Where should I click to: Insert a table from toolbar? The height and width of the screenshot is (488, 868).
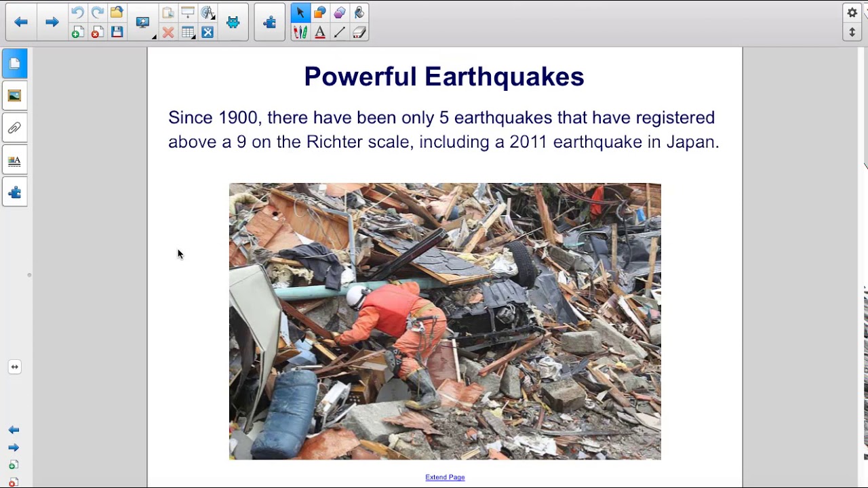coord(188,32)
